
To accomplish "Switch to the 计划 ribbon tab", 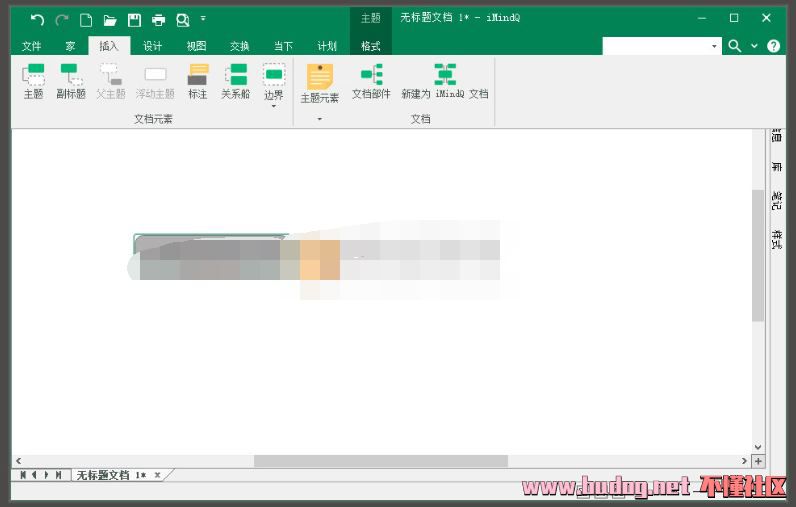I will pyautogui.click(x=327, y=46).
